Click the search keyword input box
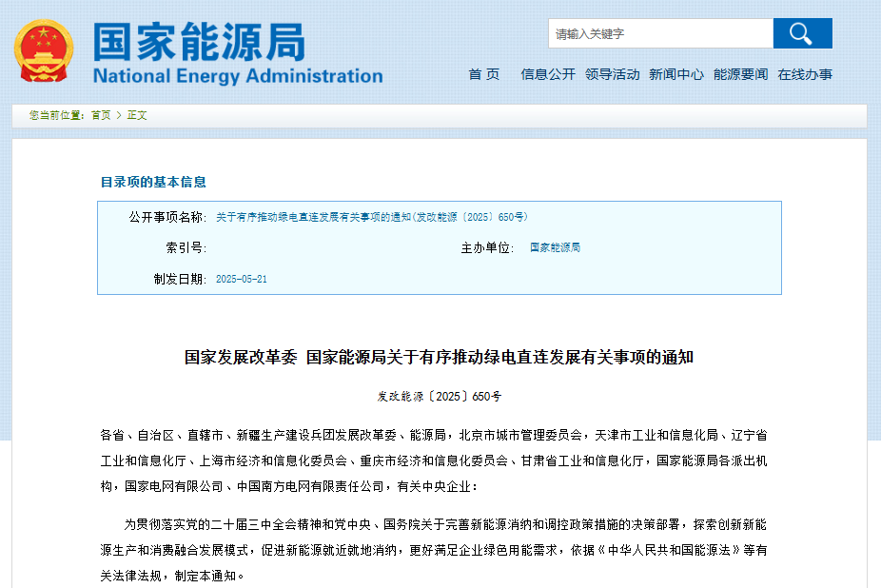The image size is (881, 588). (659, 33)
